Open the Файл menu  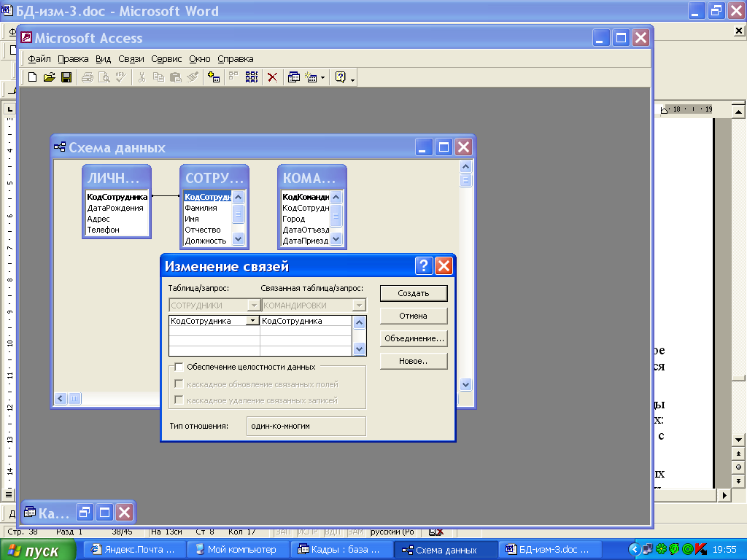click(39, 59)
